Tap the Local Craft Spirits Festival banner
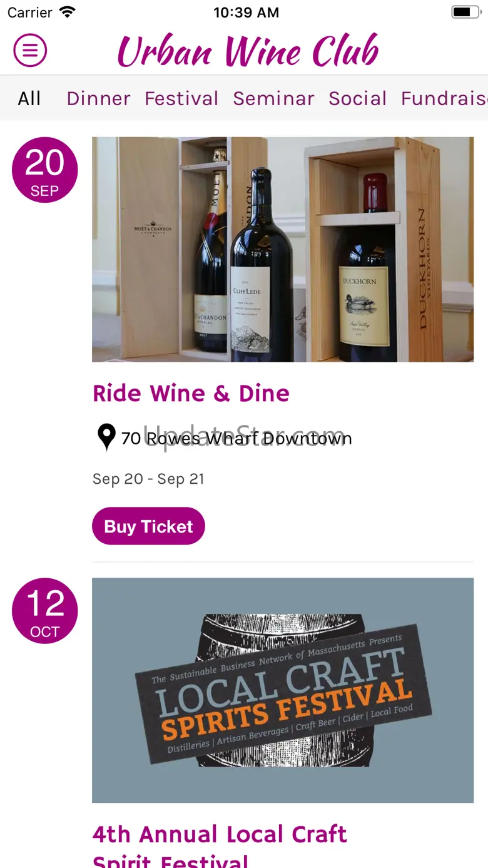 (x=283, y=690)
